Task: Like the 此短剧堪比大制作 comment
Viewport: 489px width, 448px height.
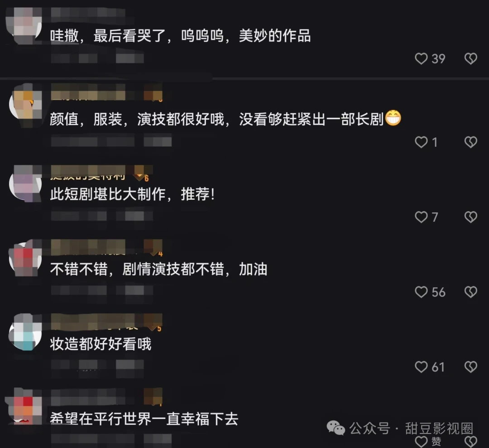Action: [421, 217]
